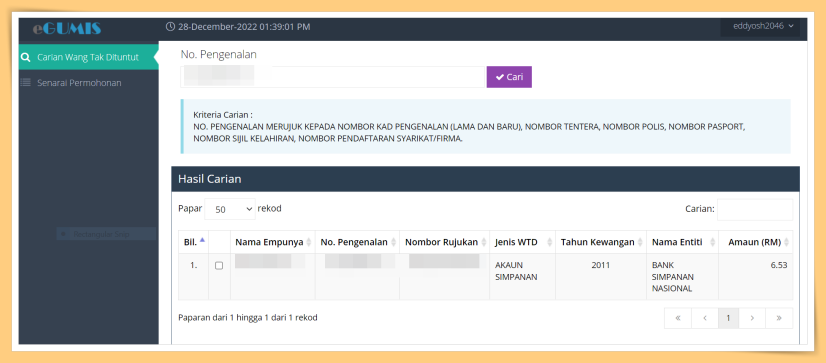826x363 pixels.
Task: Click the Paparan dari 1 hingga 1 text
Action: click(x=248, y=318)
